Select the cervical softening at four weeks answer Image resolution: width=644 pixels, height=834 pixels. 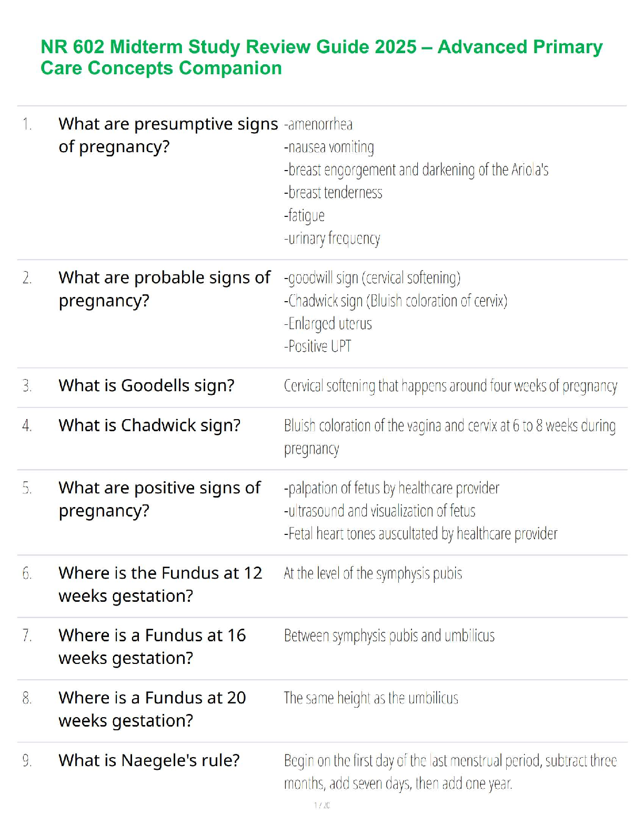(x=450, y=386)
